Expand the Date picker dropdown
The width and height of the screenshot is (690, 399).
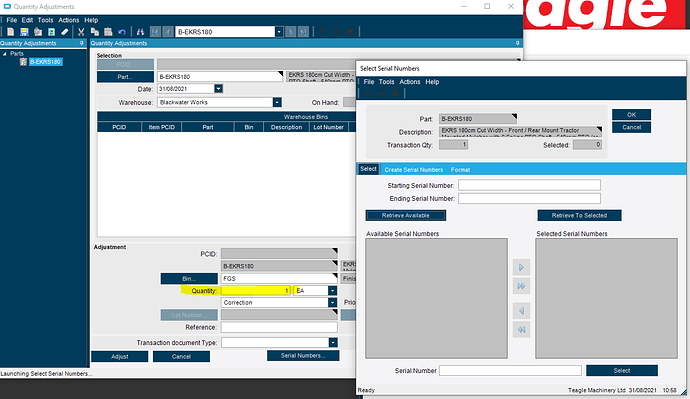218,89
